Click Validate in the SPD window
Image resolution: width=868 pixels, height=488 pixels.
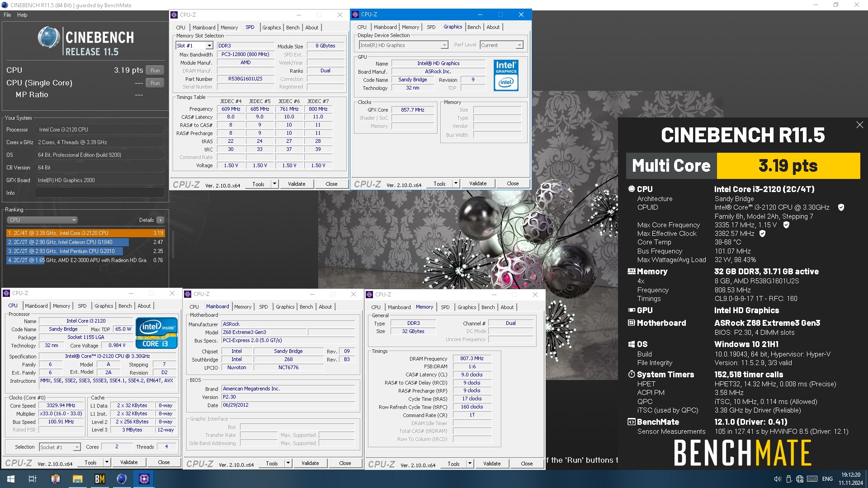tap(297, 184)
